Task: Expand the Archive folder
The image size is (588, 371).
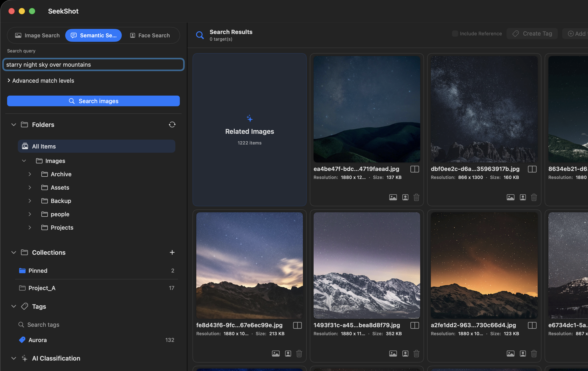Action: [30, 174]
